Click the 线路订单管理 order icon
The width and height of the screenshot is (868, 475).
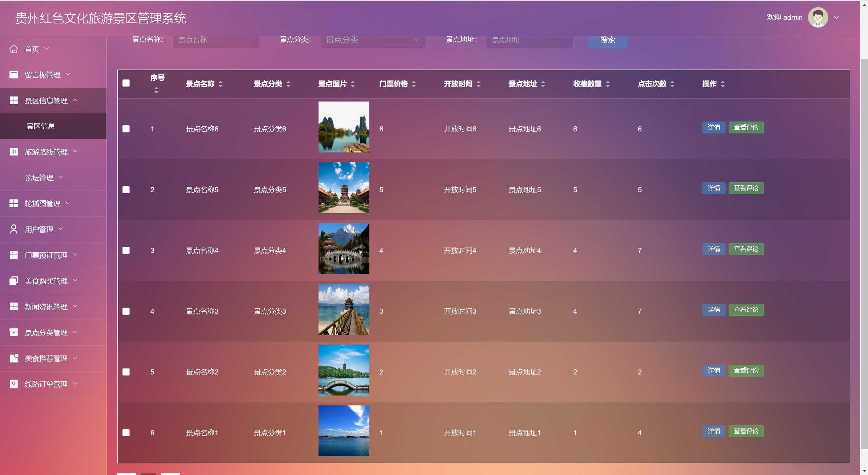click(14, 384)
